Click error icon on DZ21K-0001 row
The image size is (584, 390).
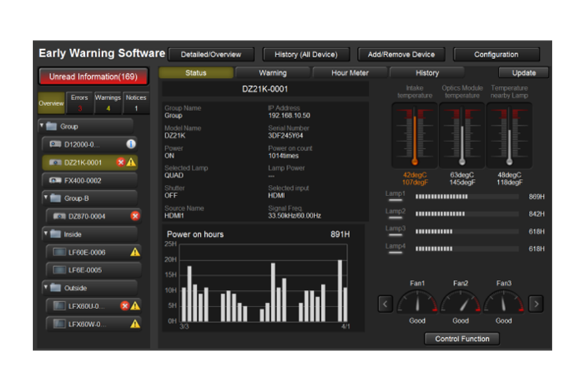(120, 162)
